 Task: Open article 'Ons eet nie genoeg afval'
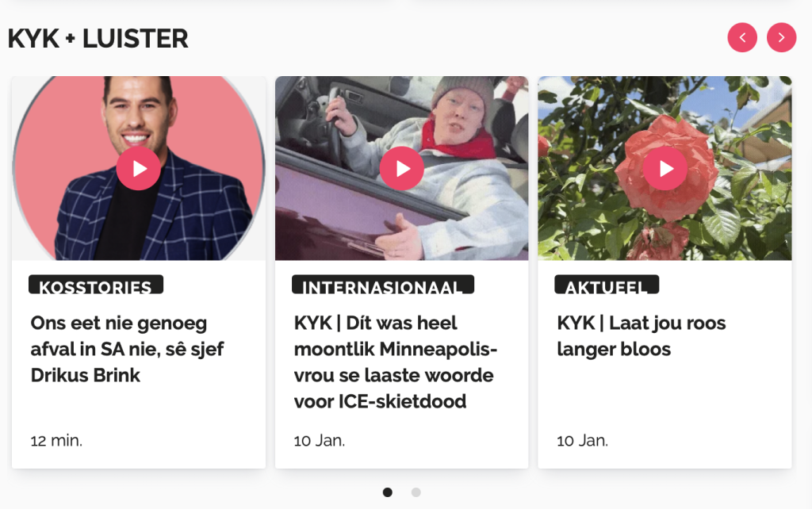[x=128, y=349]
